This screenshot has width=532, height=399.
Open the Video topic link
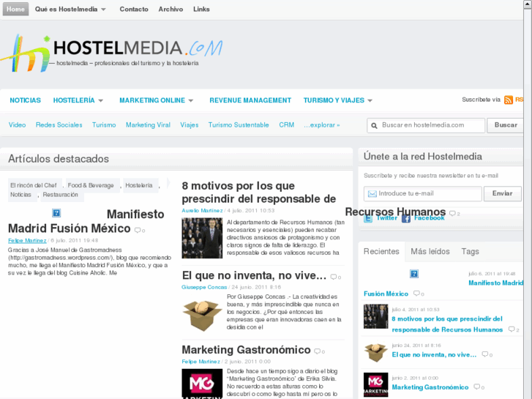pyautogui.click(x=18, y=125)
